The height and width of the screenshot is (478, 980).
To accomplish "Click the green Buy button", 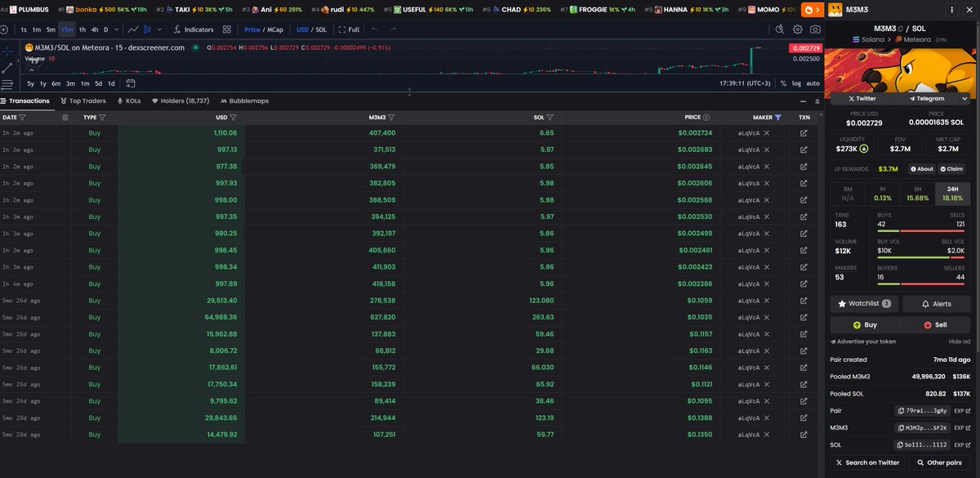I will [x=865, y=324].
